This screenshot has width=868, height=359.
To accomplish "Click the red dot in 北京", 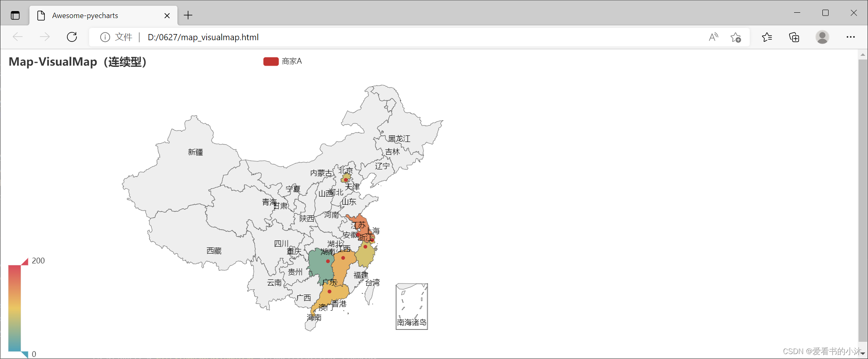I will [346, 180].
